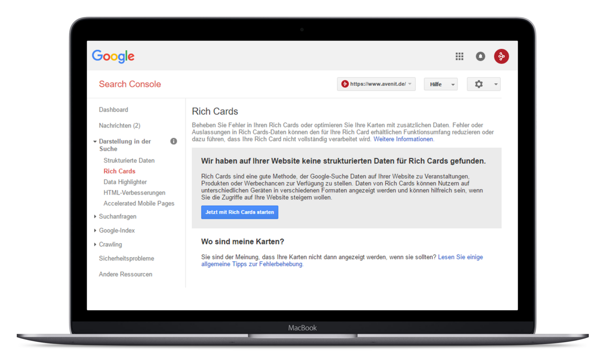
Task: Click the Rich Cards page heading
Action: click(215, 111)
